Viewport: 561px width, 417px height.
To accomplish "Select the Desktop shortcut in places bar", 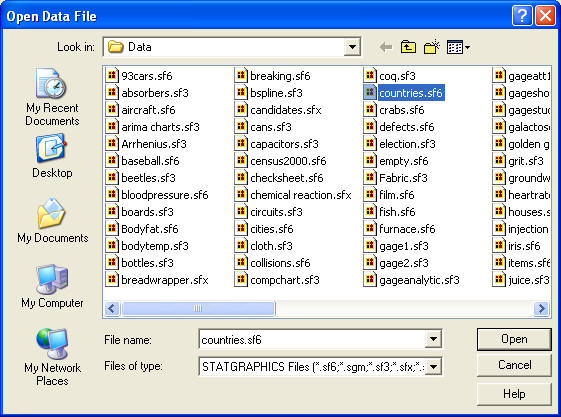I will [x=52, y=156].
